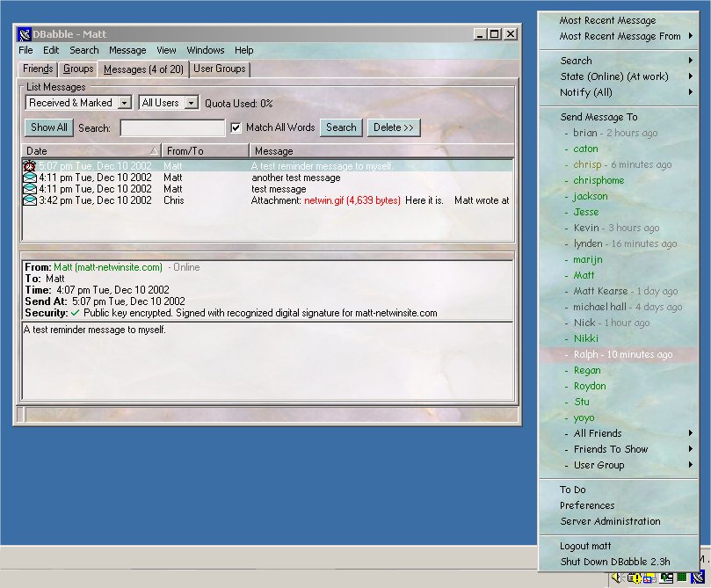Switch to the Friends tab

[x=38, y=69]
